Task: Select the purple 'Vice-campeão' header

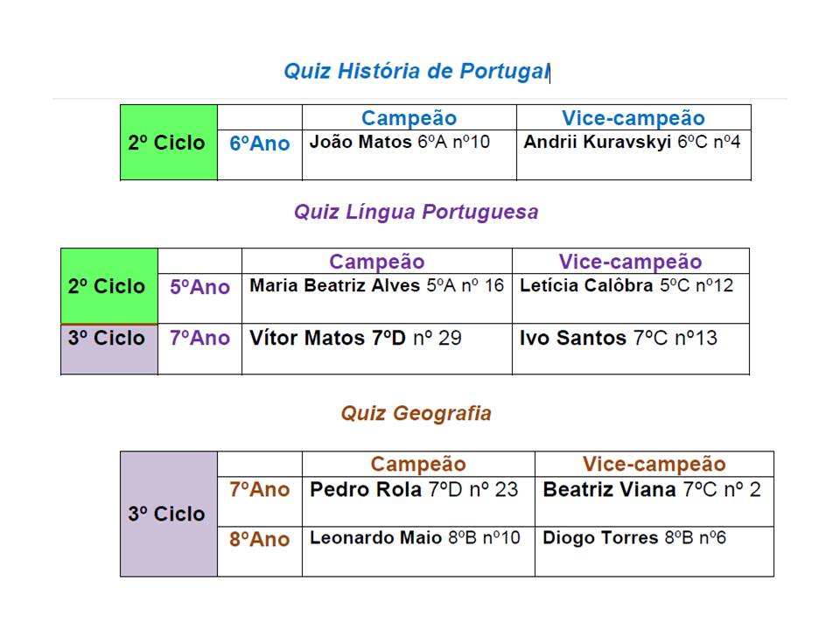Action: [x=630, y=262]
